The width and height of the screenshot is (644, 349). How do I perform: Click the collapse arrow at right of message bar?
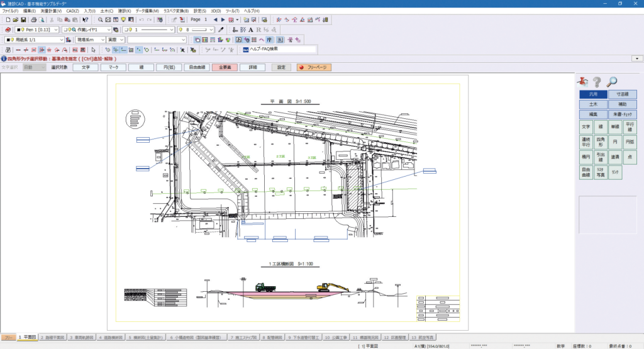637,58
